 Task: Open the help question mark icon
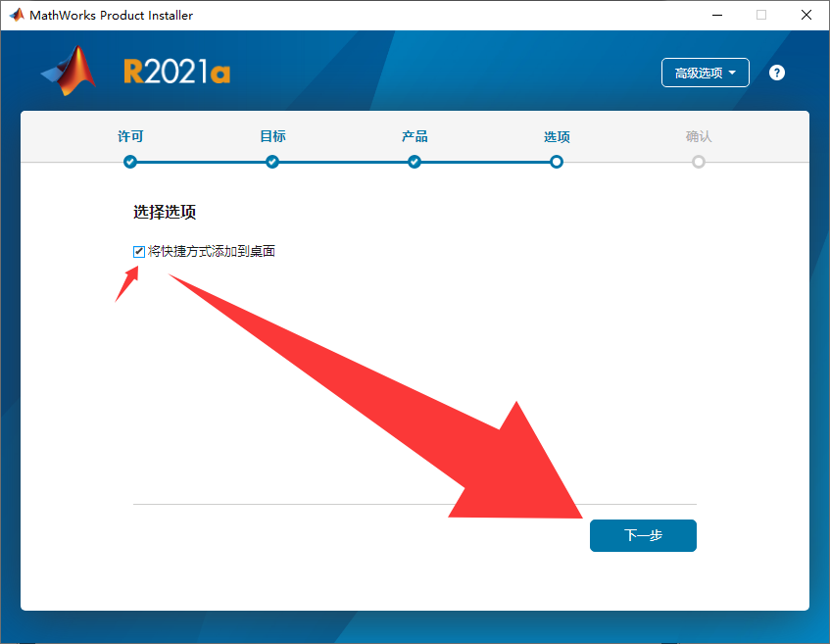tap(776, 73)
